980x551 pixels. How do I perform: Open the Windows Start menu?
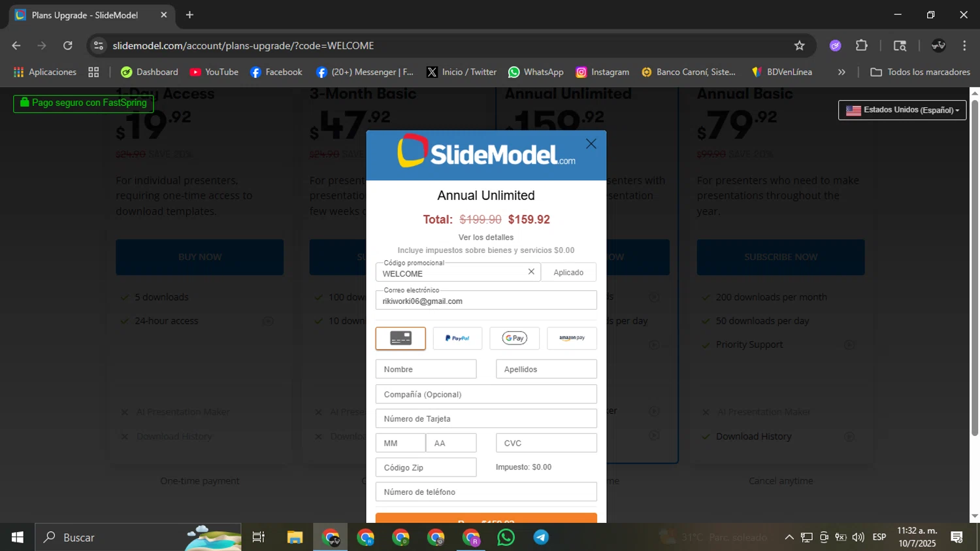tap(18, 537)
